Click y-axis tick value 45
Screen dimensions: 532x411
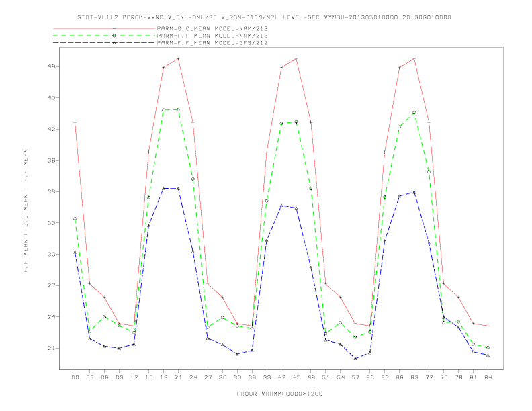[51, 97]
